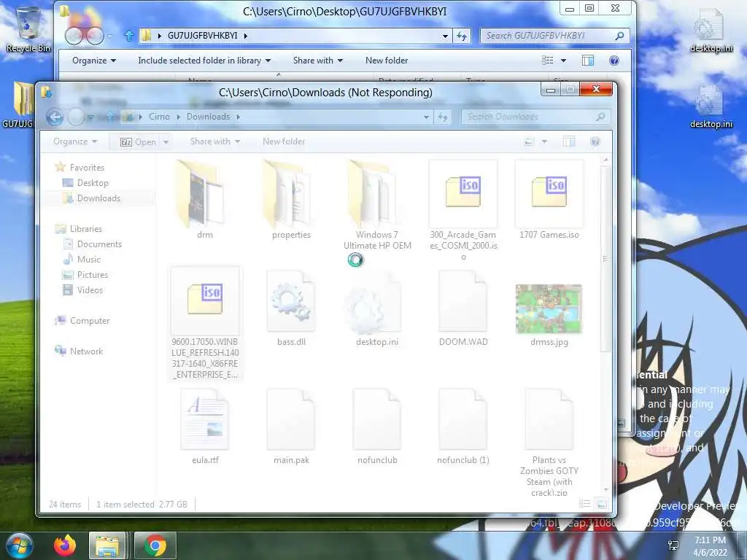Launch Firefox from the taskbar
747x560 pixels.
tap(64, 546)
